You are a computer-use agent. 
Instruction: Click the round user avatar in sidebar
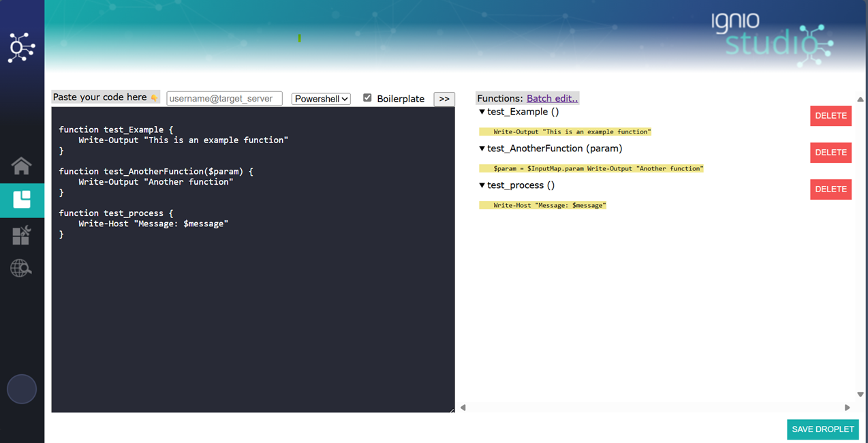point(22,389)
